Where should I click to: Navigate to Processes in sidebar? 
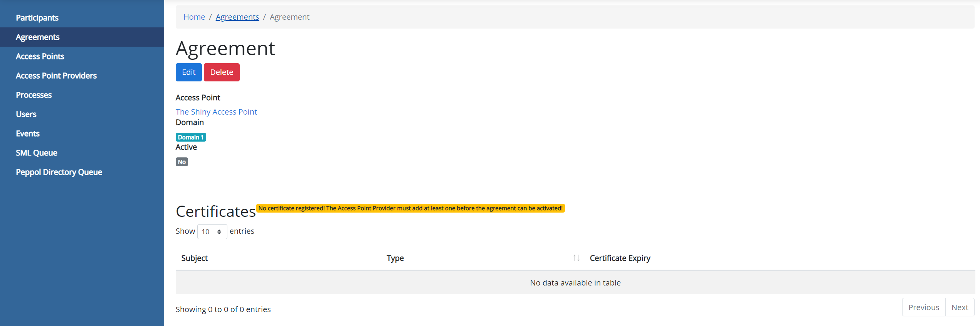[x=34, y=95]
